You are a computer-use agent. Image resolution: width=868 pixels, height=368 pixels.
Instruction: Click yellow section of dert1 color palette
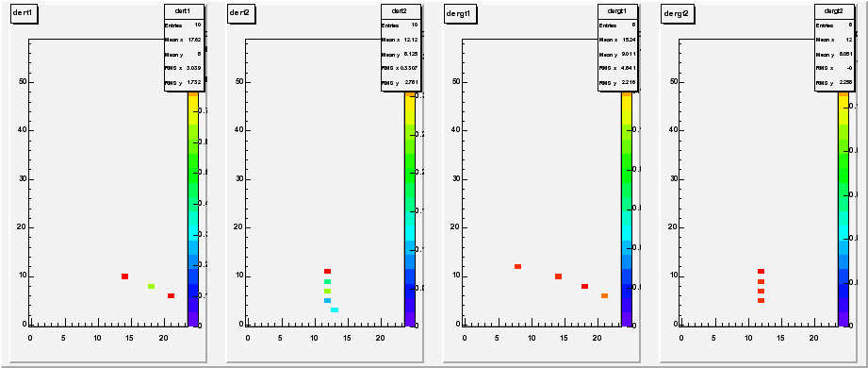(x=192, y=110)
